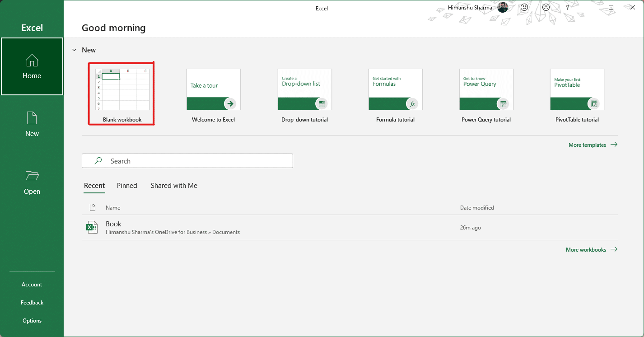Switch to the Recent tab
The image size is (644, 337).
(x=94, y=186)
